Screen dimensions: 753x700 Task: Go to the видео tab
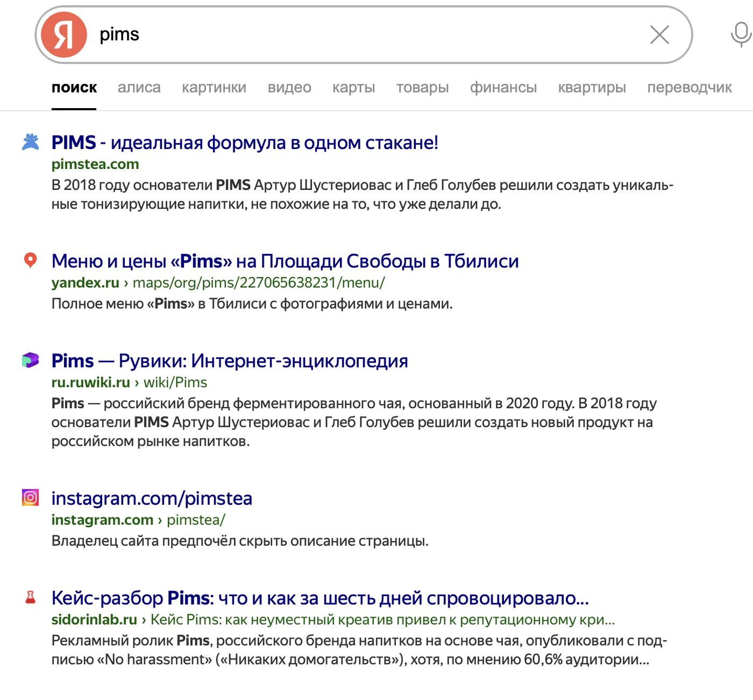[289, 87]
